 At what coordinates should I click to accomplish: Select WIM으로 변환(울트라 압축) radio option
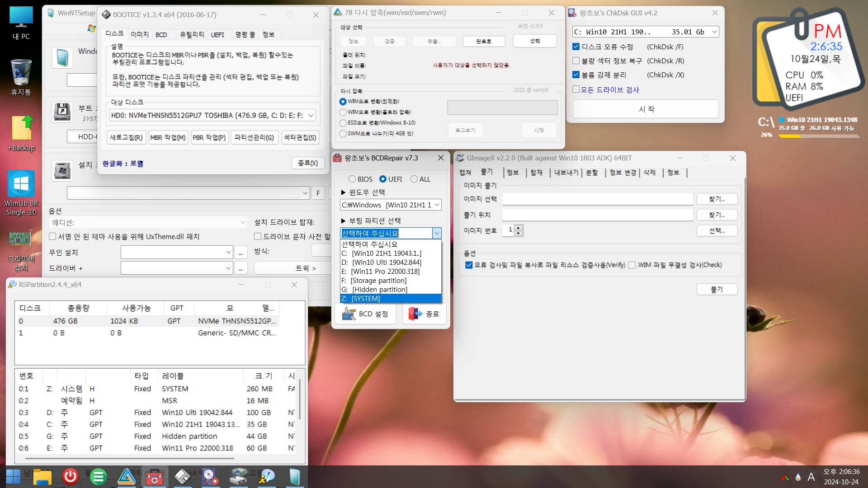[x=343, y=112]
